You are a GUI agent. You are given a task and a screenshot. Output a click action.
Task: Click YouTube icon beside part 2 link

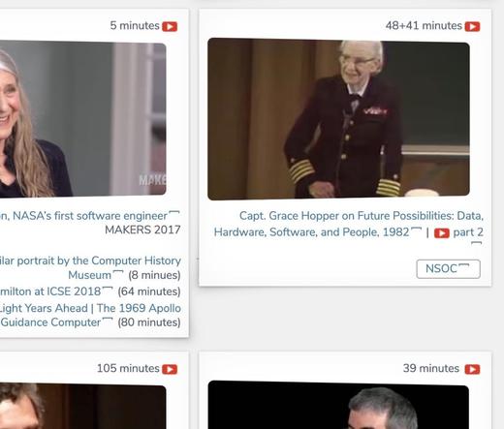[x=442, y=233]
